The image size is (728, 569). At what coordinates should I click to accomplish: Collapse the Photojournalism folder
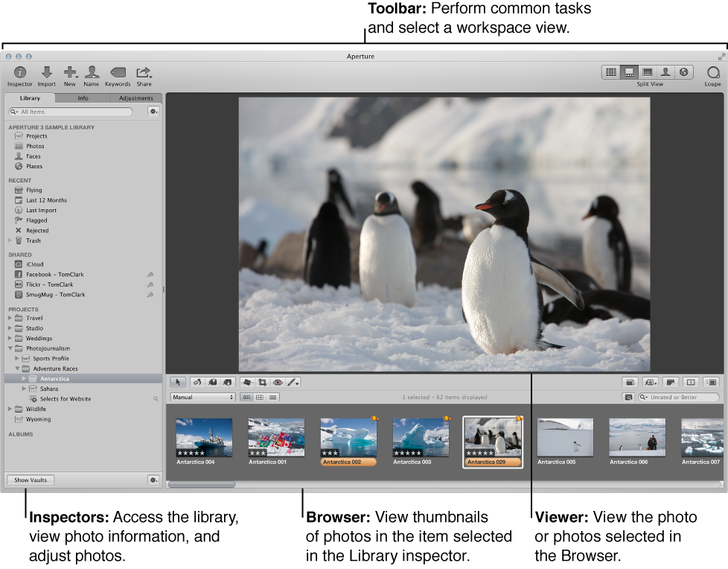click(x=10, y=348)
